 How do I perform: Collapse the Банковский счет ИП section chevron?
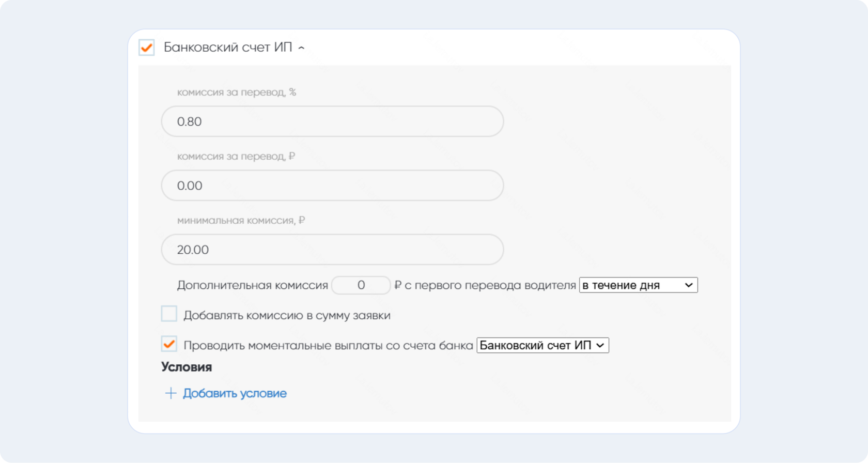coord(301,48)
